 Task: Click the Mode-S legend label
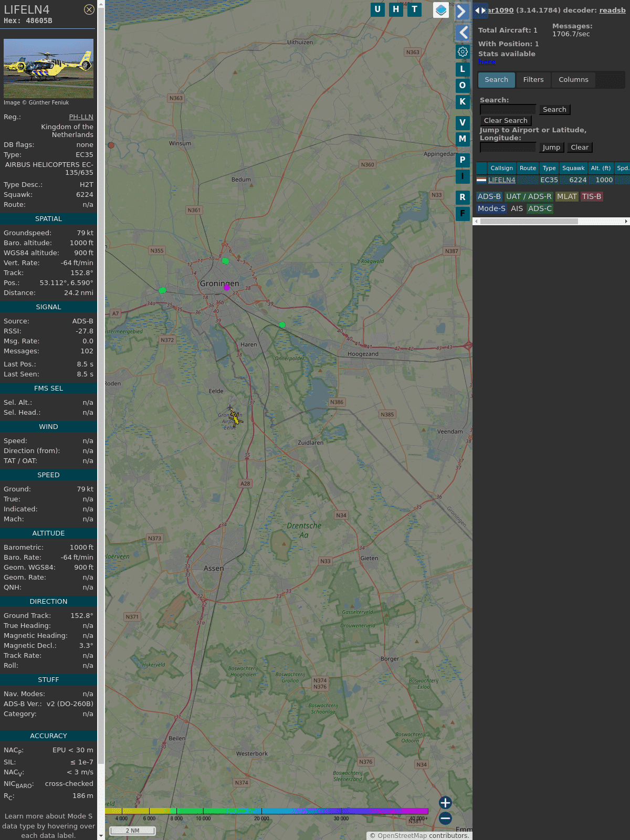pyautogui.click(x=491, y=209)
